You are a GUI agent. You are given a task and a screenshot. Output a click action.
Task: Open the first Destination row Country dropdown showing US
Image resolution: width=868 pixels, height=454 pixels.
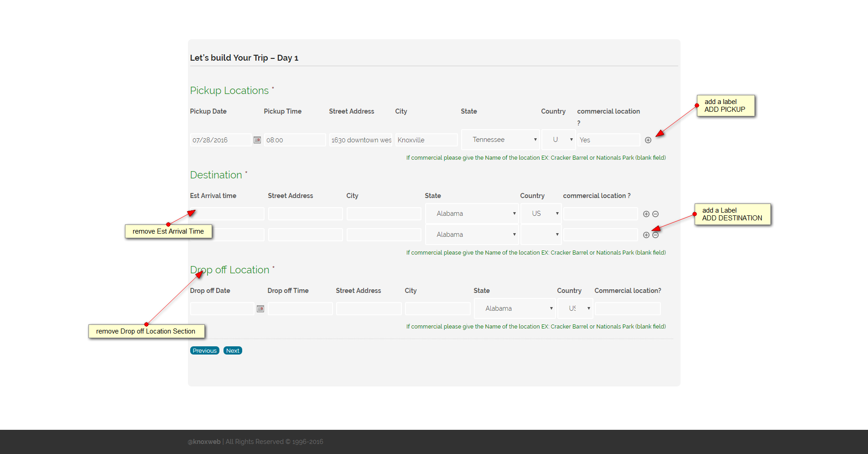tap(541, 214)
